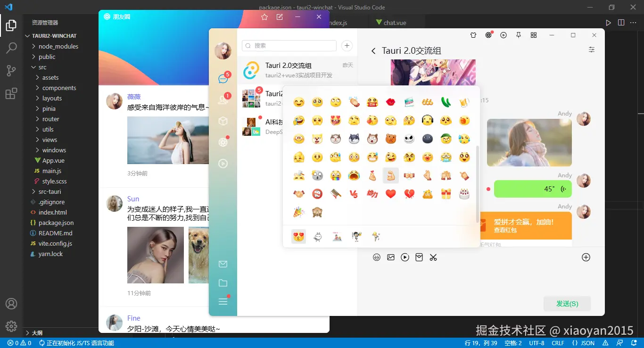Viewport: 644px width, 348px height.
Task: Toggle the pin window icon in chat titlebar
Action: (x=519, y=35)
